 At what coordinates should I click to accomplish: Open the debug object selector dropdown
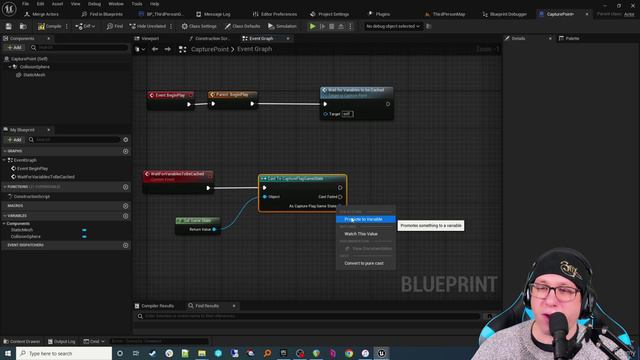[393, 26]
